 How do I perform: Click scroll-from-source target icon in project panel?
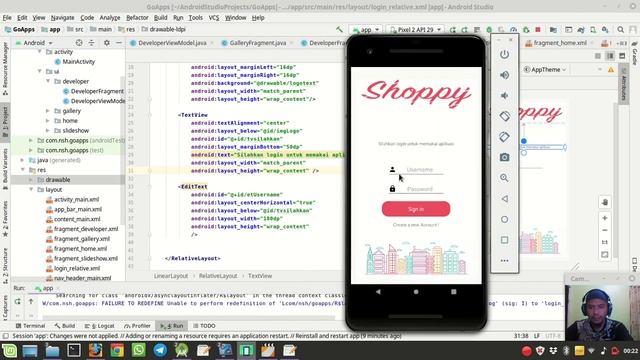[x=79, y=42]
